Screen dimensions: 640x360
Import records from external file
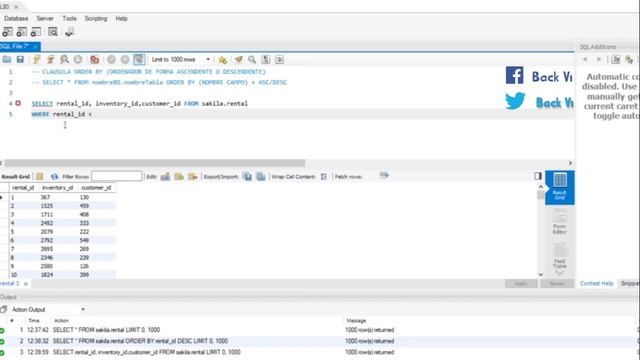tap(261, 176)
